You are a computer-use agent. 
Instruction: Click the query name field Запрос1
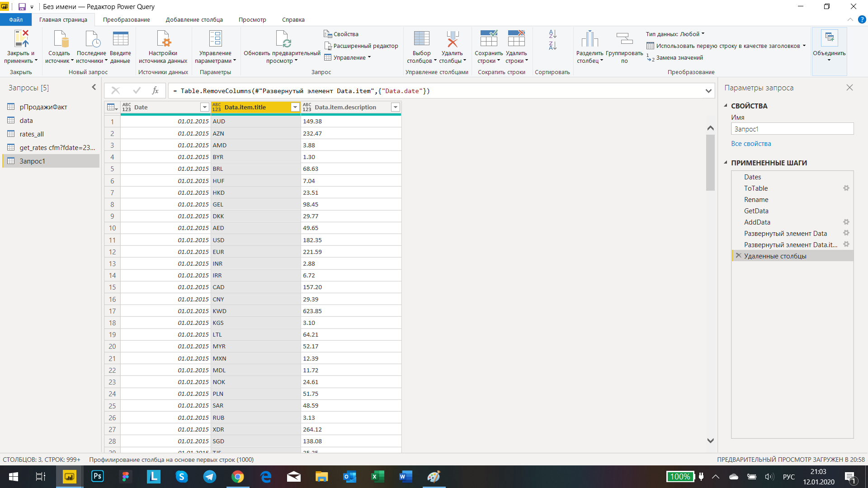792,129
